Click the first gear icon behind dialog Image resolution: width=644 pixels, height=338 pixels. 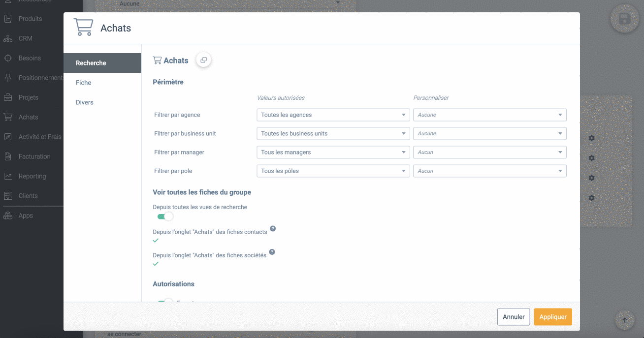point(592,138)
